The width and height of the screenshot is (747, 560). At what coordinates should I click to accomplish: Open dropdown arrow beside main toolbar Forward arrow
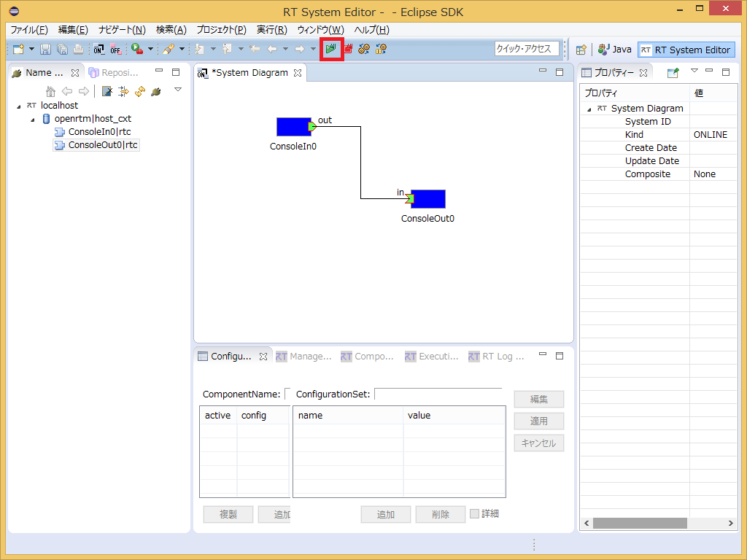313,49
